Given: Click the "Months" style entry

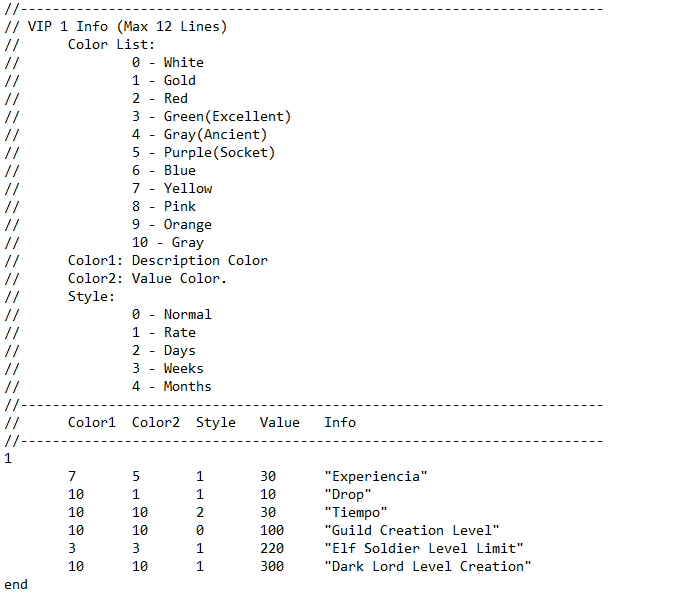Looking at the screenshot, I should pos(187,386).
